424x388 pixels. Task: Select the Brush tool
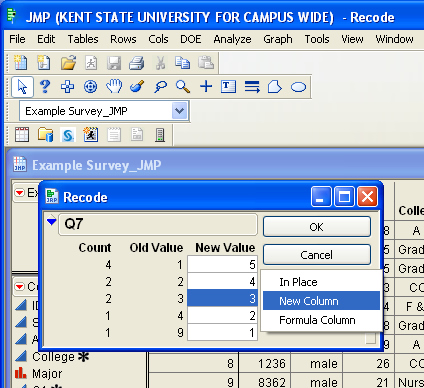click(x=137, y=87)
